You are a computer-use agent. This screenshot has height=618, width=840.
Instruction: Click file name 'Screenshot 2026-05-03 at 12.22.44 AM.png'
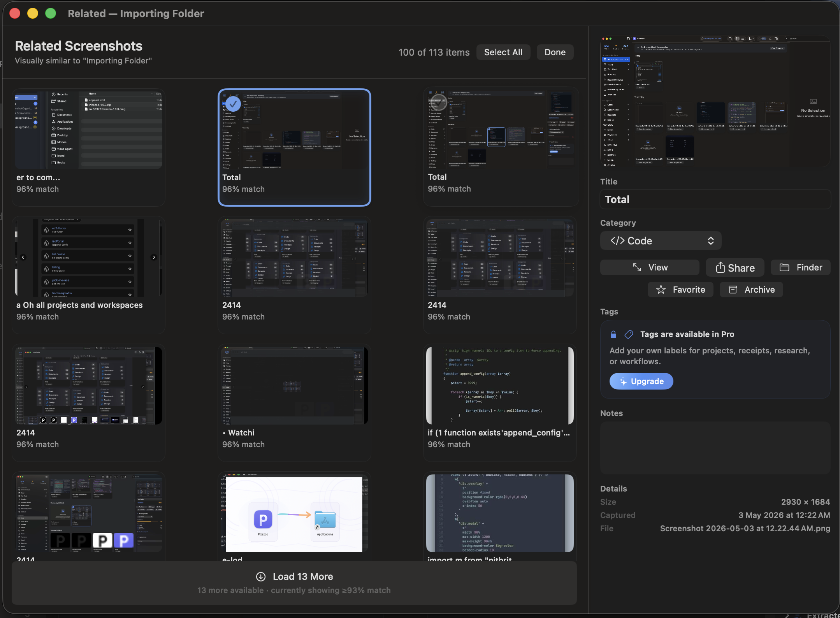(x=745, y=528)
